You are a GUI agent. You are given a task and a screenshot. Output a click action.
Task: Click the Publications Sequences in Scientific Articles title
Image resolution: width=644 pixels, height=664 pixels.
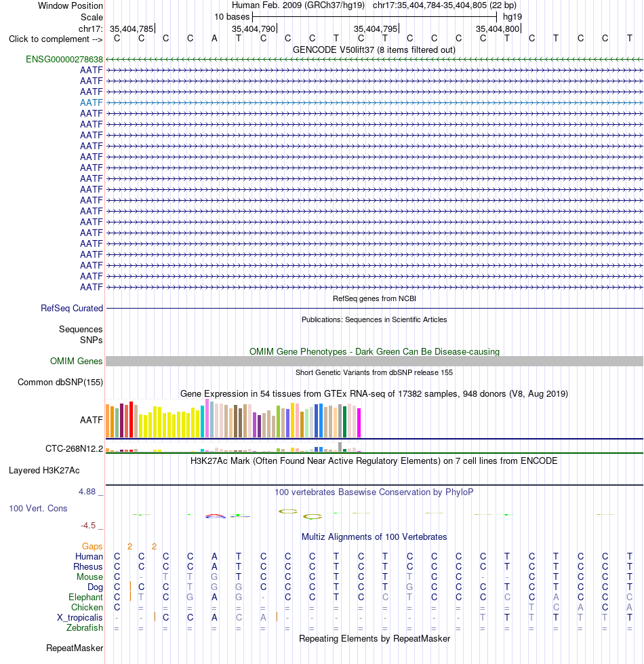(374, 319)
